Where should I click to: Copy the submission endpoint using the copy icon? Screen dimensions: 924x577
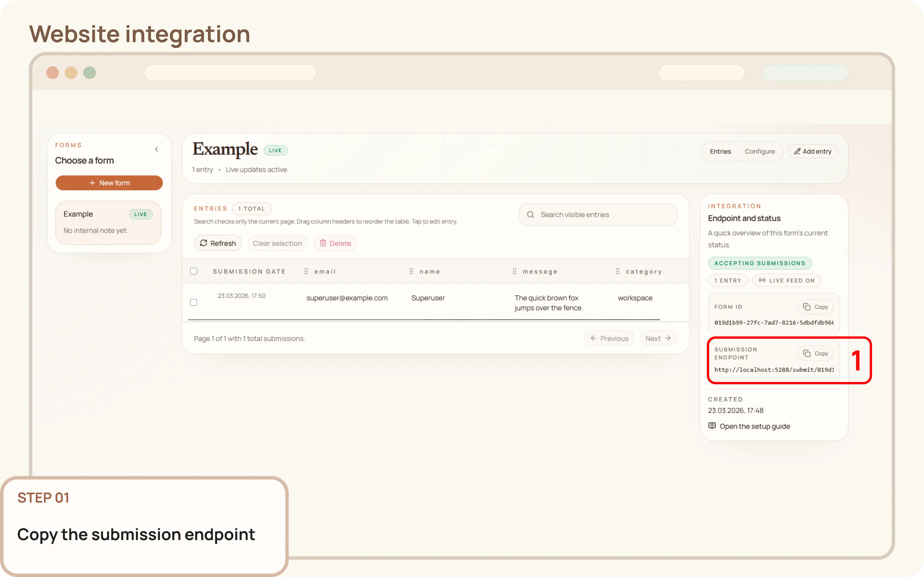(x=807, y=353)
